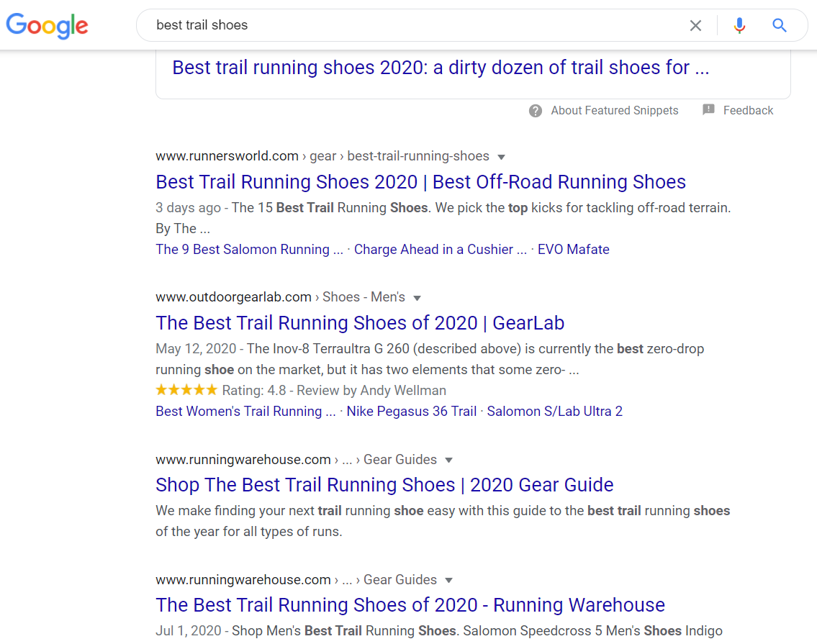Expand first runningwarehouse.com Gear Guides arrow

pos(448,460)
